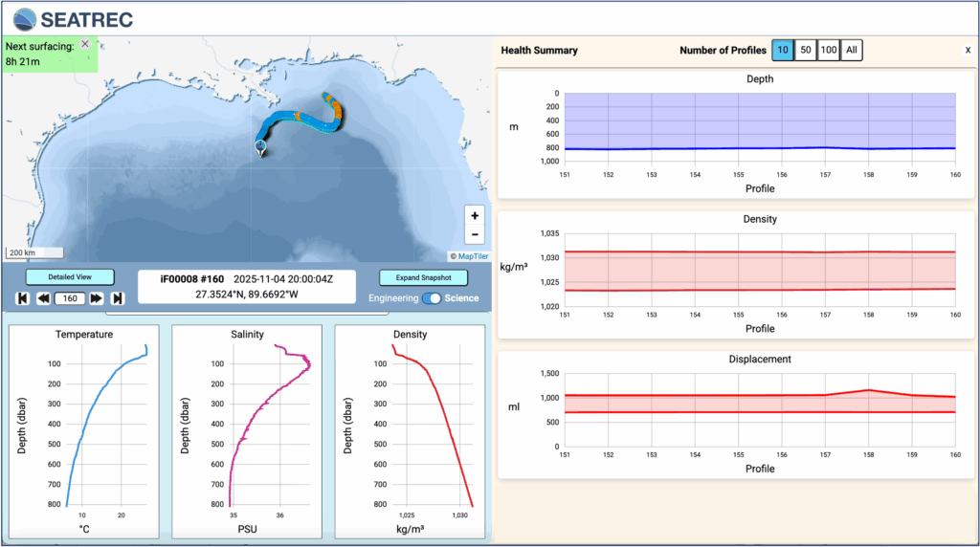This screenshot has height=547, width=980.
Task: Click the float location marker on map
Action: point(260,146)
